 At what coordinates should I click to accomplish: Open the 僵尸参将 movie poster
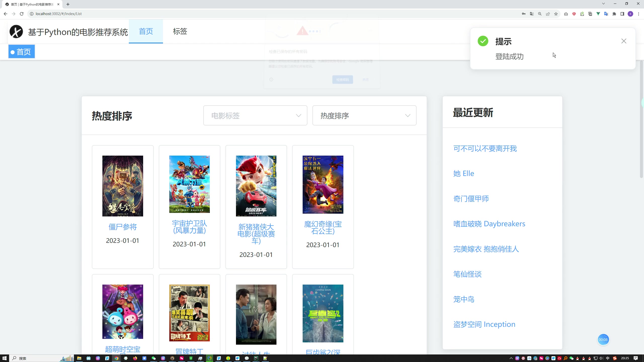[123, 186]
